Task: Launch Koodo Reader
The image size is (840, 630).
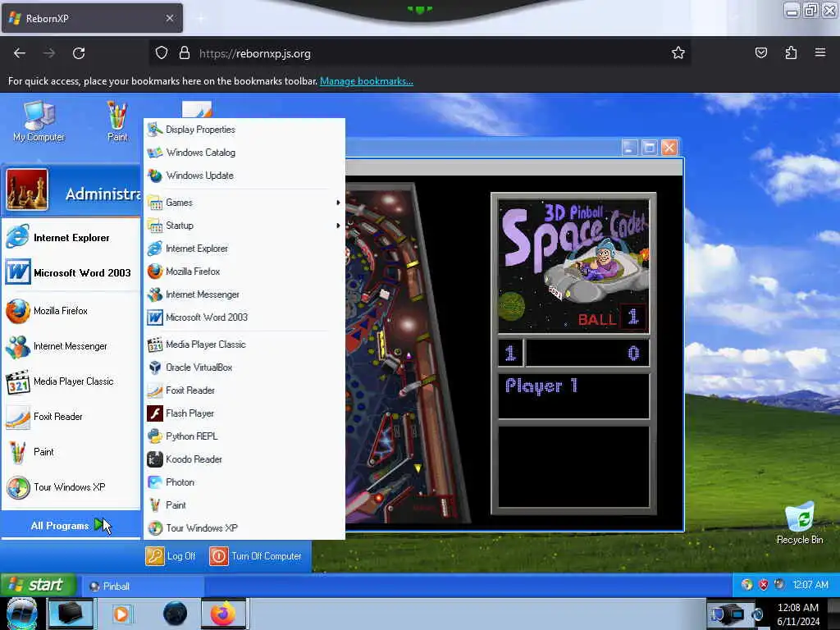Action: [244, 459]
